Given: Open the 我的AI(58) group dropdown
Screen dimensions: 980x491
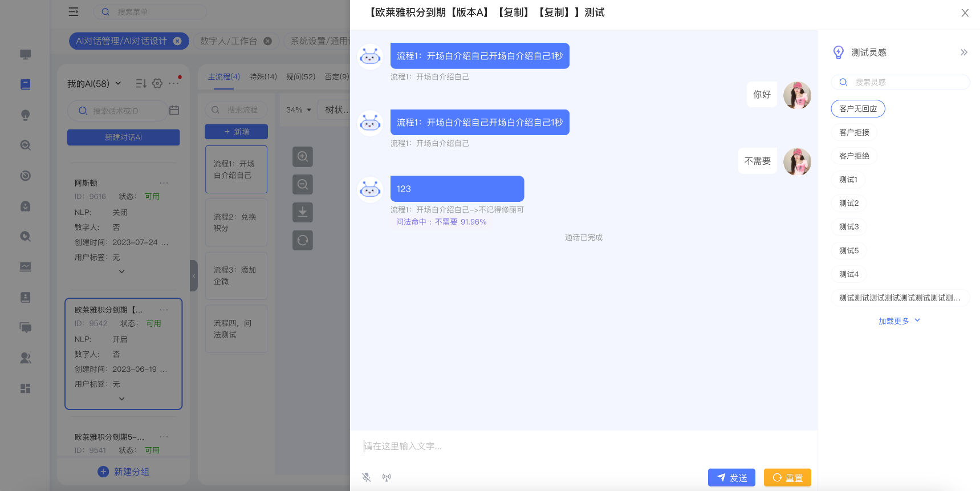Looking at the screenshot, I should (x=94, y=84).
